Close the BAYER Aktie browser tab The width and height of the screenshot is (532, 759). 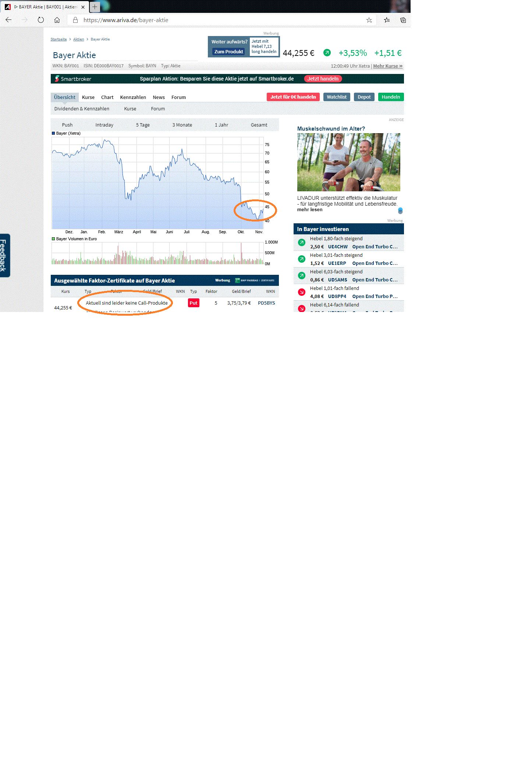coord(83,7)
